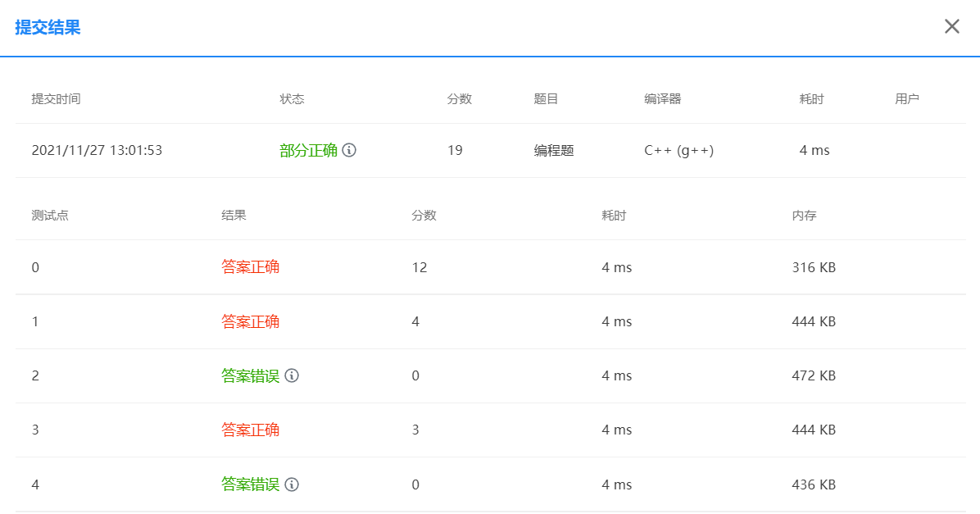Click the 472 KB memory value
Image resolution: width=980 pixels, height=514 pixels.
click(x=814, y=375)
